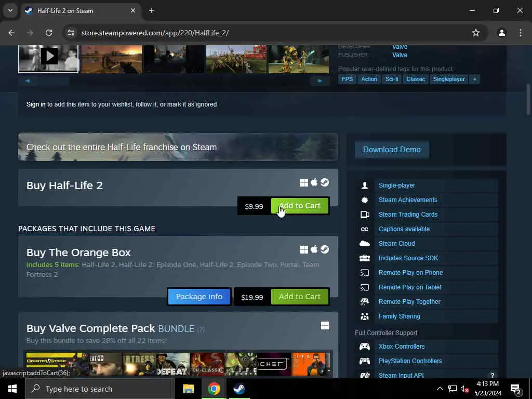
Task: Select the Singleplayer tag
Action: point(449,79)
